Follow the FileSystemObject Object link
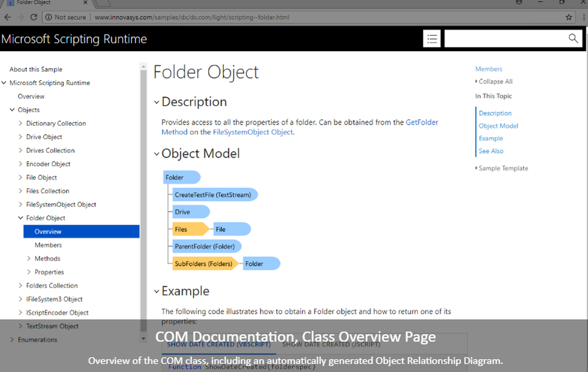The height and width of the screenshot is (372, 588). coord(253,132)
